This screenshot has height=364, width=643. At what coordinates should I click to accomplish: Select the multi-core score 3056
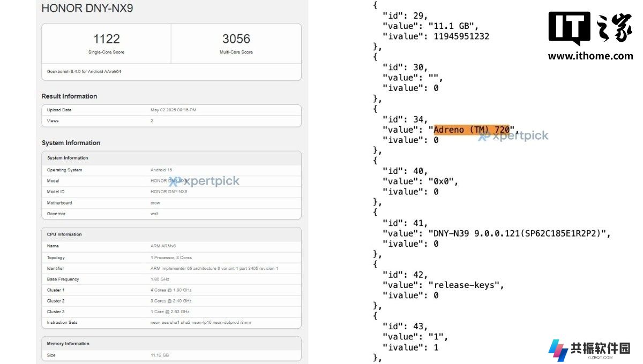[236, 39]
